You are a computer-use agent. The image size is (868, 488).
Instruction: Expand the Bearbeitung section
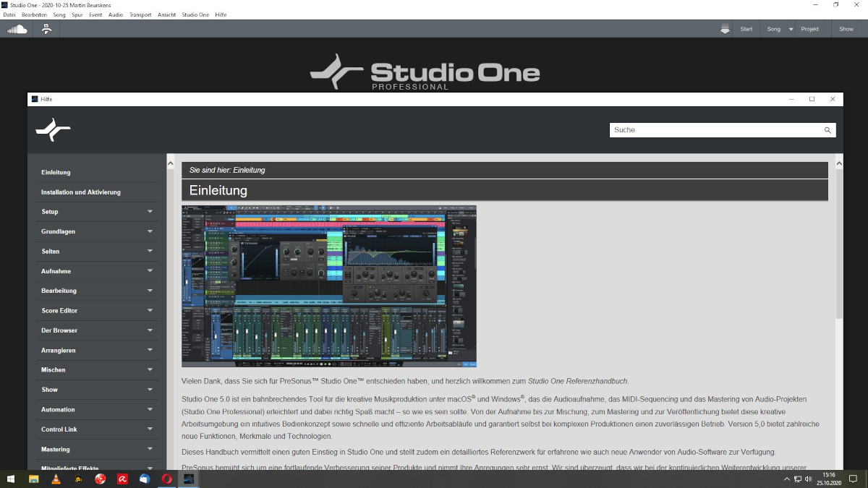click(x=150, y=291)
